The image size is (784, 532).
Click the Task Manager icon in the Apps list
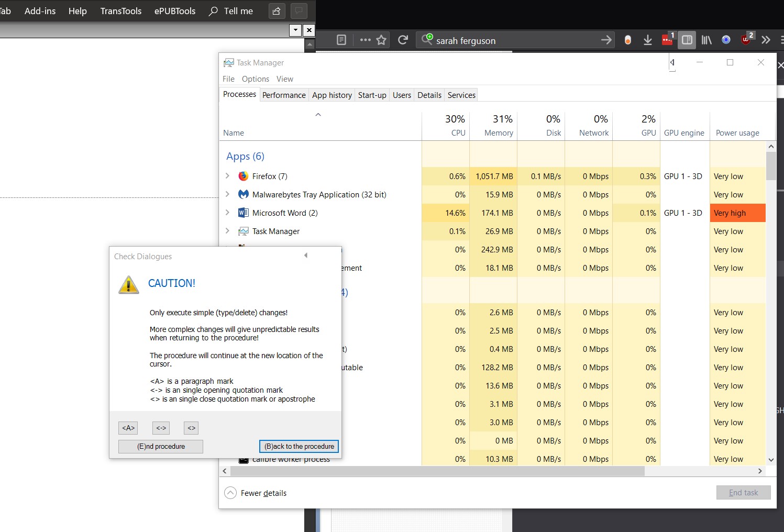pyautogui.click(x=243, y=231)
